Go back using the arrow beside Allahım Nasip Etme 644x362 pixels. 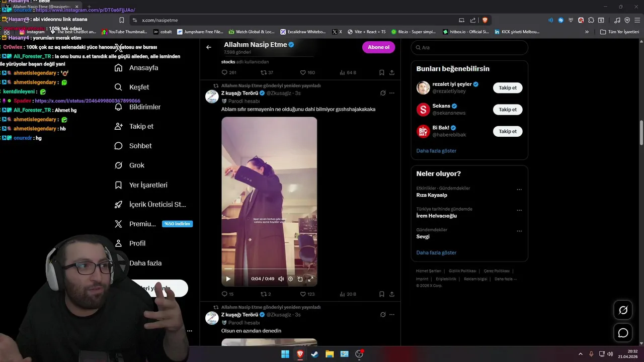209,47
